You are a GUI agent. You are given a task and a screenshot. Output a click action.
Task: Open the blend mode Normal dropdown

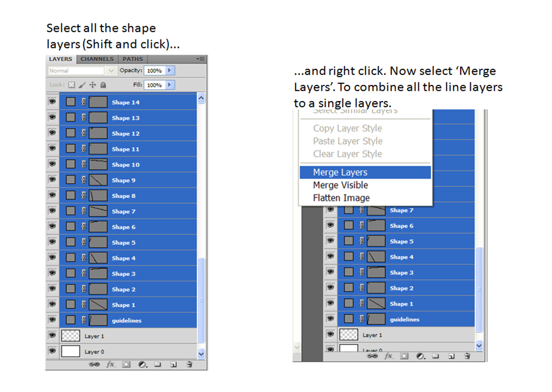[111, 71]
